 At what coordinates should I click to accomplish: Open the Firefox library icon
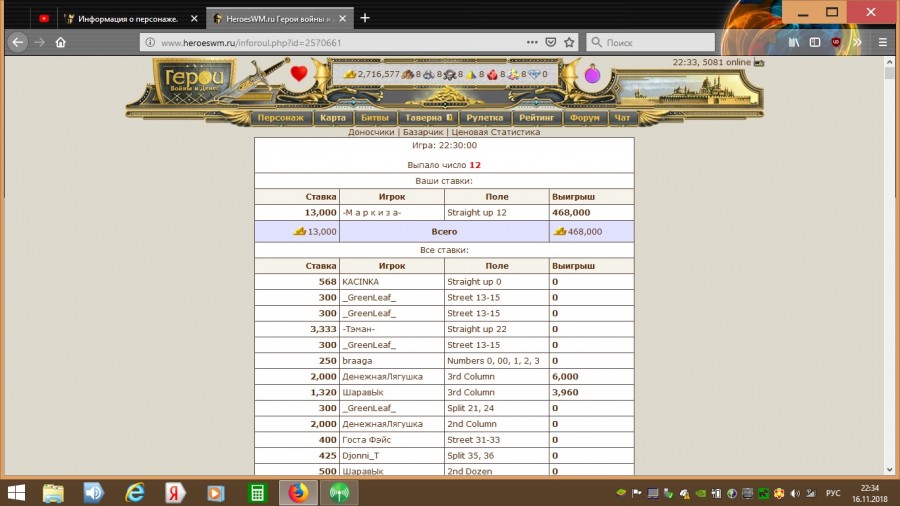click(794, 43)
